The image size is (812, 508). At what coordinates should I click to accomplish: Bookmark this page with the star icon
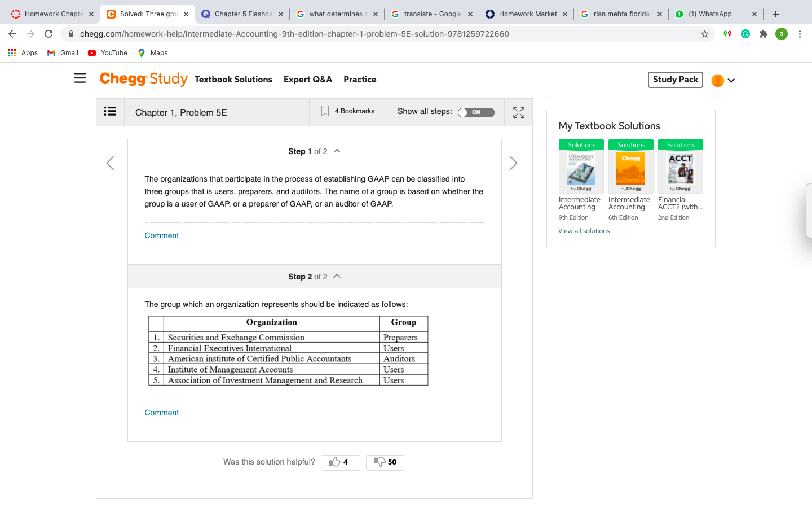point(705,34)
